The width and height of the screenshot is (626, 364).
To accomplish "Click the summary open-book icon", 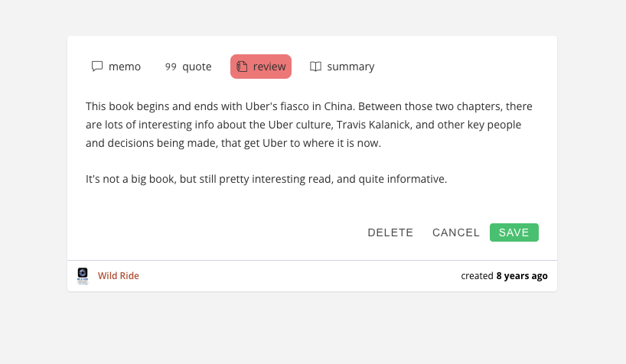I will pyautogui.click(x=315, y=67).
